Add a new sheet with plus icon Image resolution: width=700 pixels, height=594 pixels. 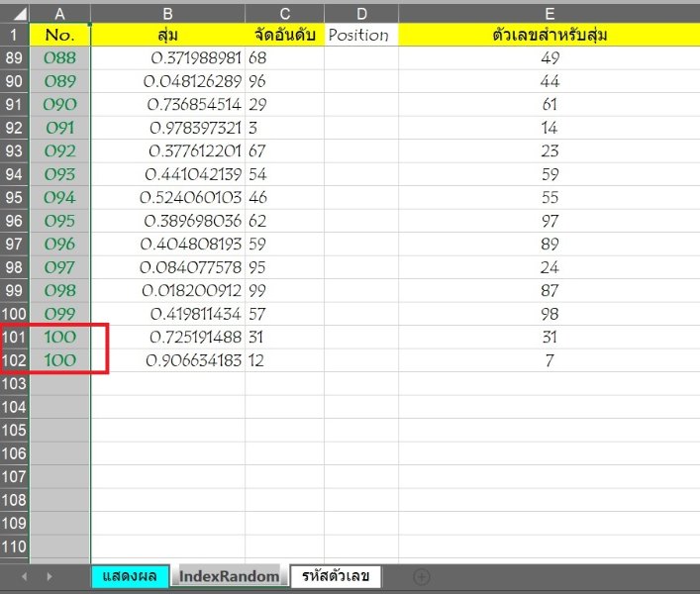coord(421,575)
